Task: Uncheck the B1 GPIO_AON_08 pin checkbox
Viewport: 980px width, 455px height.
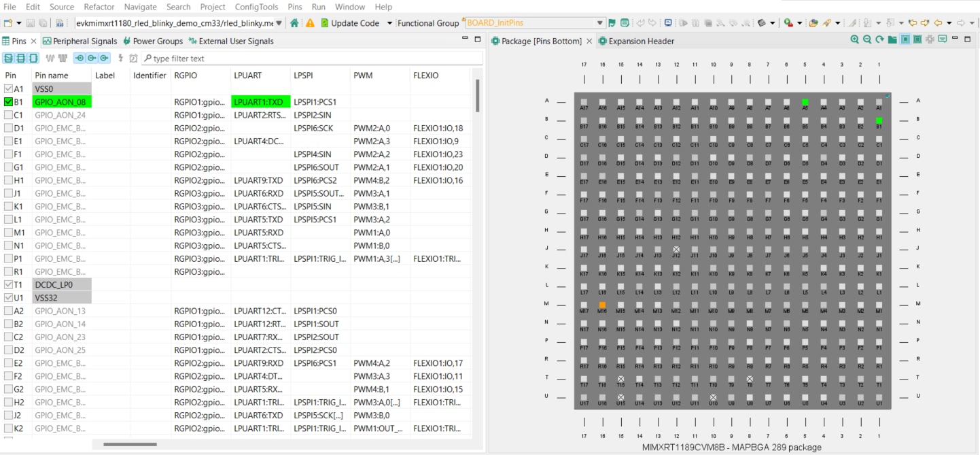Action: (x=9, y=102)
